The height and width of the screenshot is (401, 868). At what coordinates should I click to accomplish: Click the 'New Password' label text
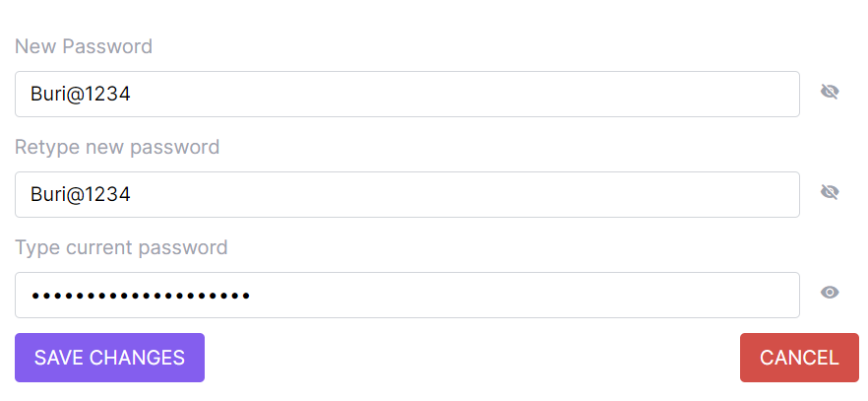(84, 46)
